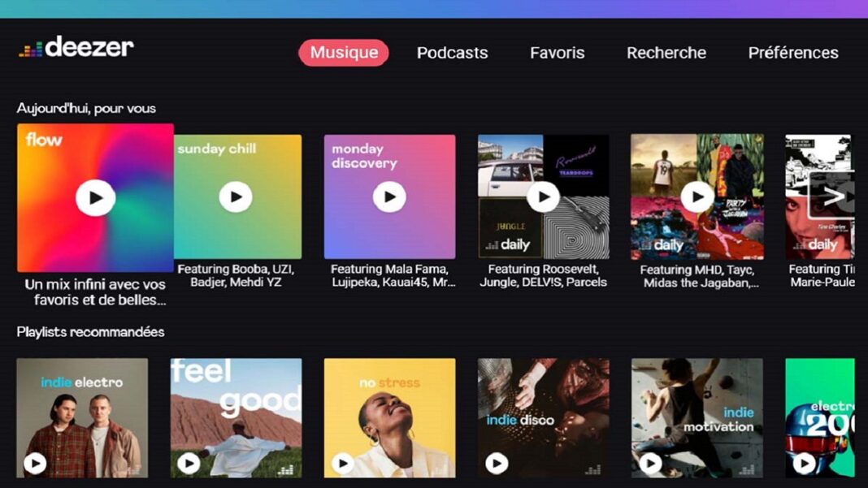
Task: Click the 'Un mix infini avec vos favoris' description
Action: (x=95, y=292)
